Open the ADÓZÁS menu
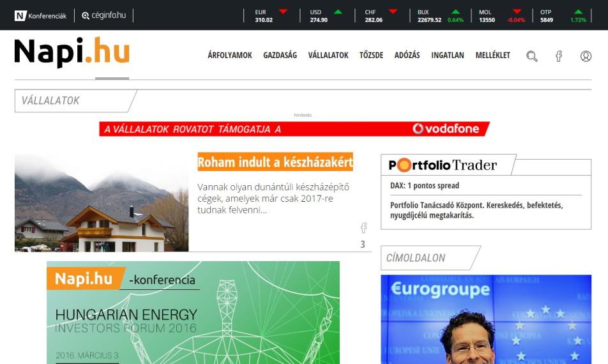Screen dimensions: 608x364 click(407, 56)
